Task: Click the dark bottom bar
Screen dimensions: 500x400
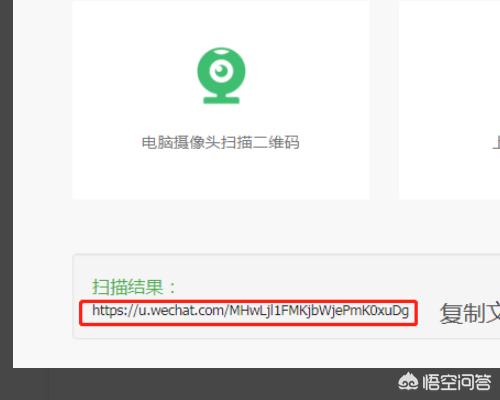Action: pos(200,384)
